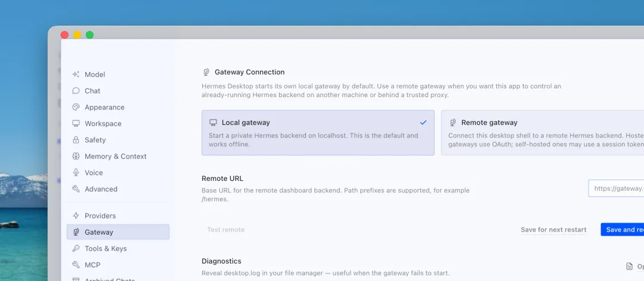Open Memory & Context settings
644x281 pixels.
[x=118, y=157]
